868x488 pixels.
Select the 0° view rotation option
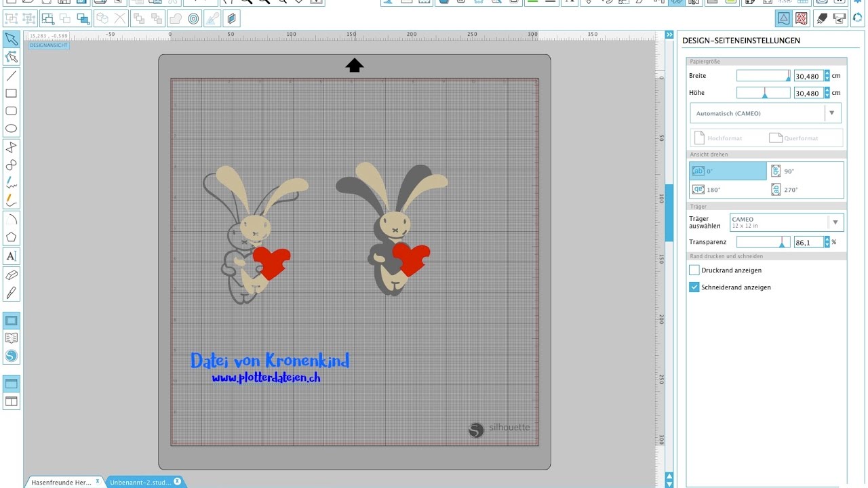click(728, 171)
